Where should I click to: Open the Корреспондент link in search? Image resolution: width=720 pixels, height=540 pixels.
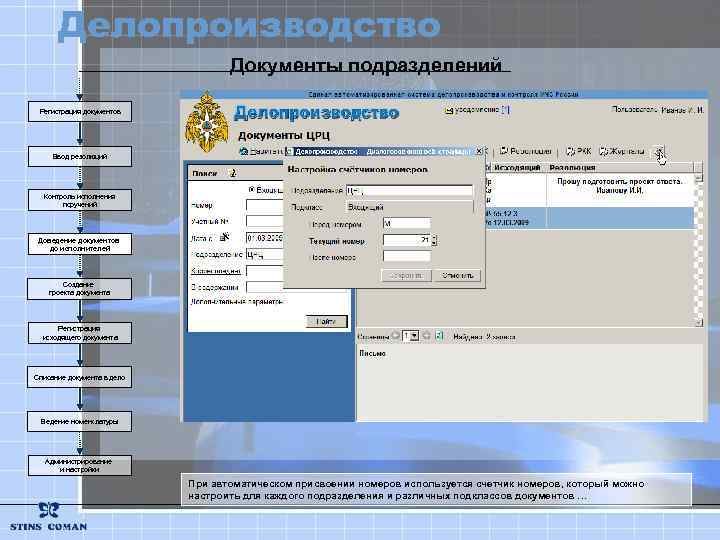216,271
